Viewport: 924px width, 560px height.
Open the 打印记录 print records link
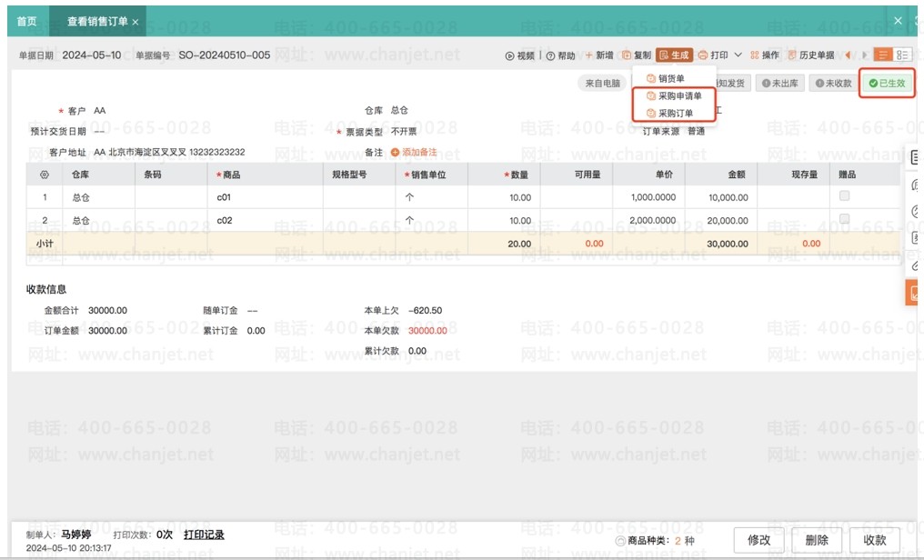204,535
